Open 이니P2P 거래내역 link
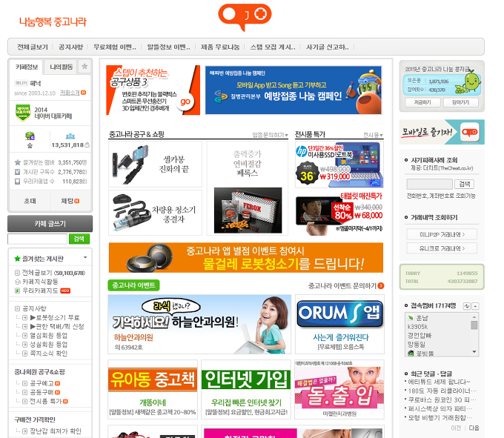Viewport: 504px width, 438px height. click(x=442, y=234)
